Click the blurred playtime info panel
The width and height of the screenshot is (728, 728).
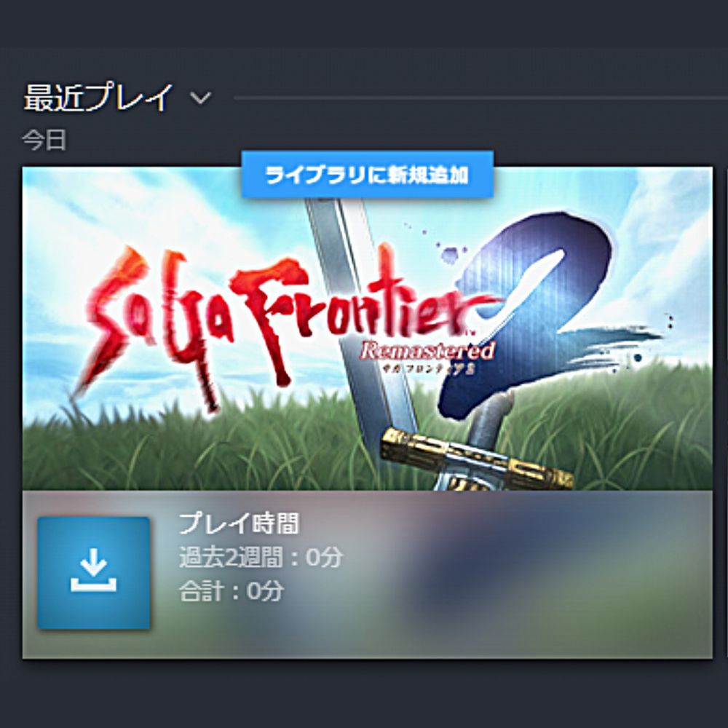pos(367,574)
